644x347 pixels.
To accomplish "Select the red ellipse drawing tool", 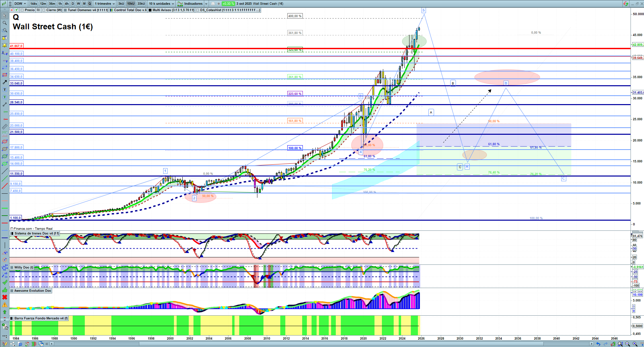I will tap(5, 141).
